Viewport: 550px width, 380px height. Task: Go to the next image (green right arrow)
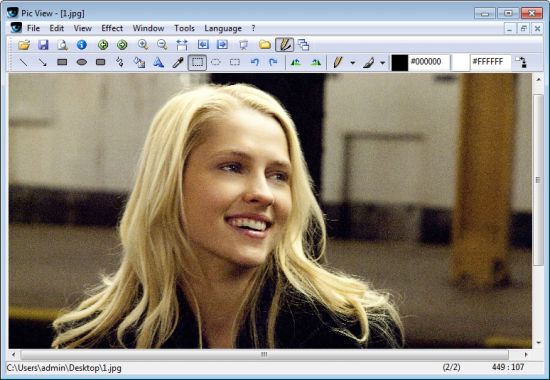point(122,45)
